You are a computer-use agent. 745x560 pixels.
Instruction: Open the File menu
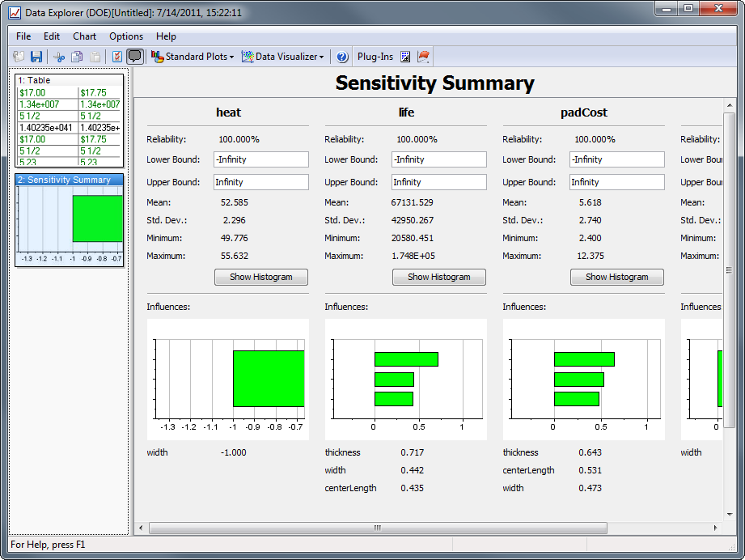23,36
